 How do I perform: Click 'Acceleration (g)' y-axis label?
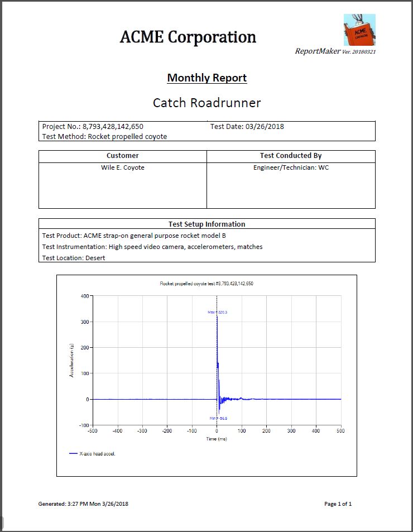[x=71, y=360]
